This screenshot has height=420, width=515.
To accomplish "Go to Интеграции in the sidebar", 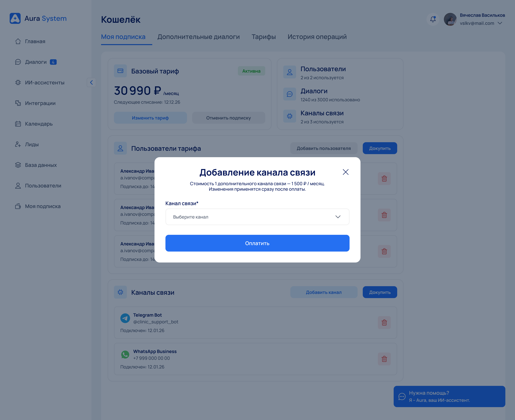I will point(40,103).
